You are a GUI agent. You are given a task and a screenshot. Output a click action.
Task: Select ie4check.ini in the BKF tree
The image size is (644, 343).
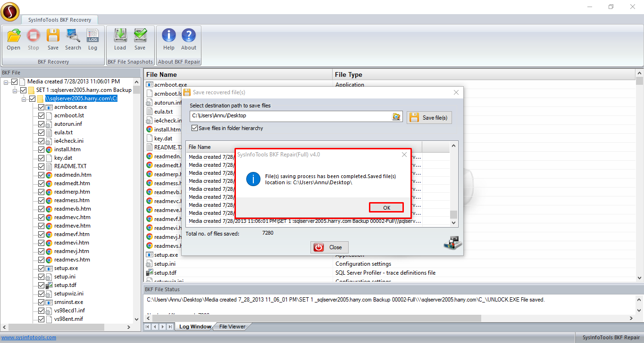point(68,141)
